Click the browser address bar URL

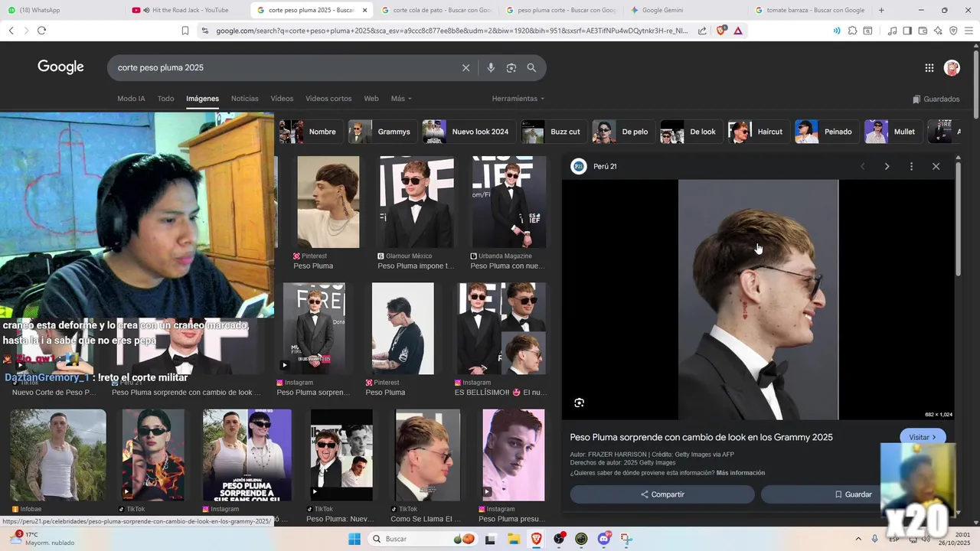click(x=452, y=31)
